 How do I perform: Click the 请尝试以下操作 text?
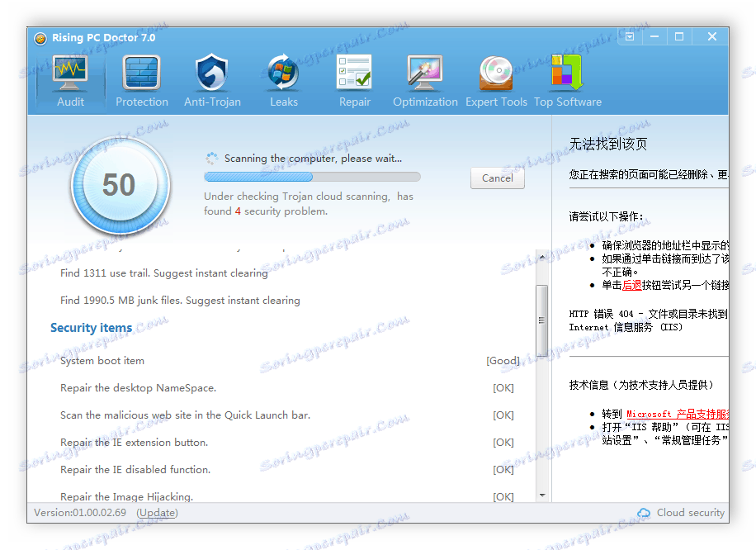(x=606, y=216)
